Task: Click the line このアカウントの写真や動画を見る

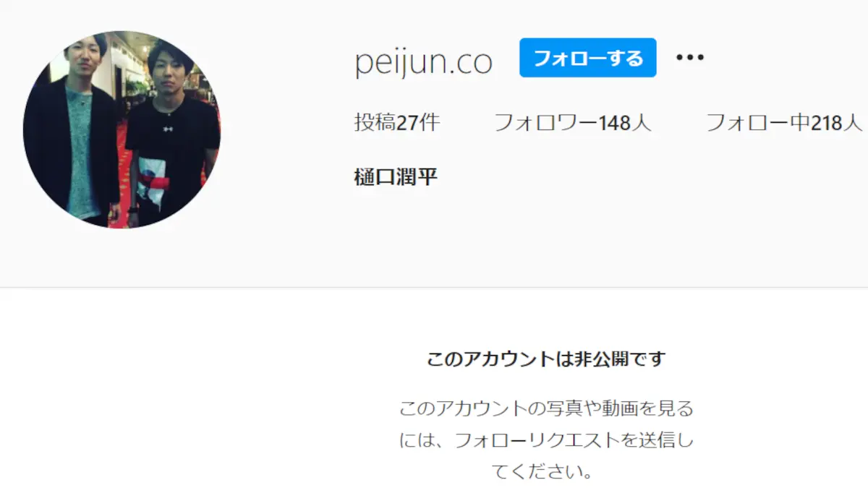Action: [x=546, y=408]
